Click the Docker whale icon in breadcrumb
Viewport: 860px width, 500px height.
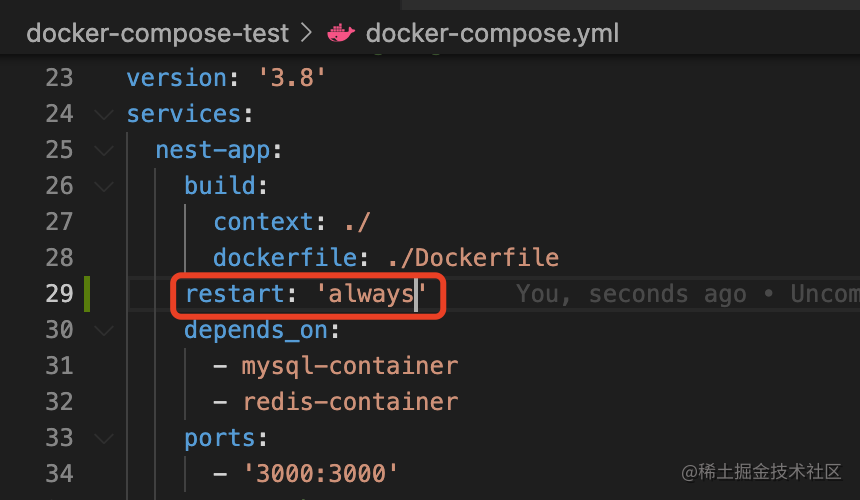click(341, 33)
